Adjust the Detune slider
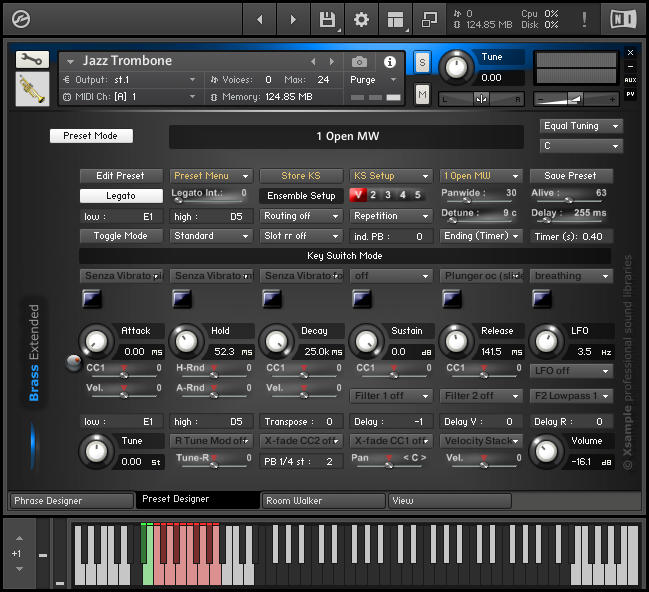Screen dimensions: 649x592 [x=478, y=220]
